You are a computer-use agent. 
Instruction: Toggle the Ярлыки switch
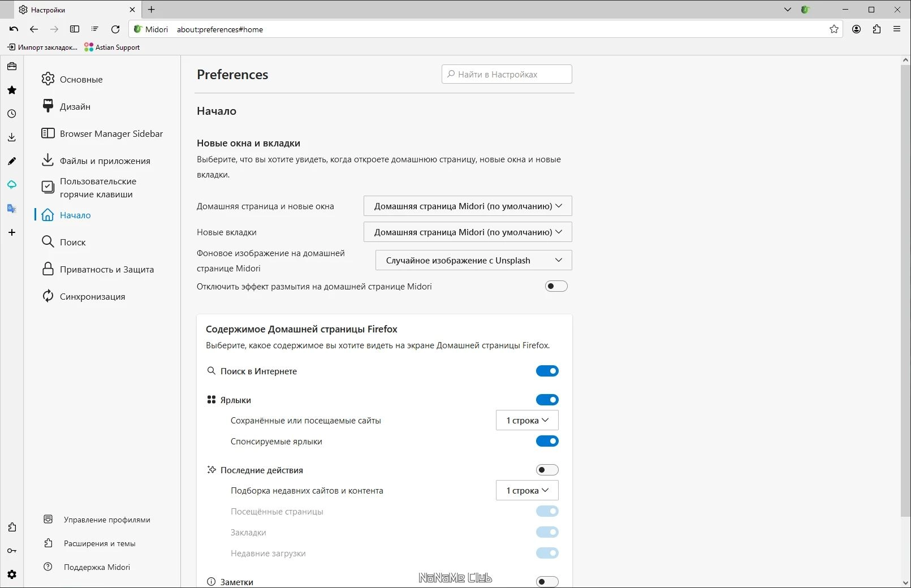pos(547,400)
